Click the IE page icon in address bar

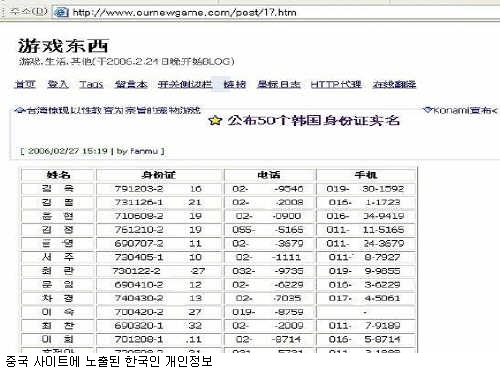(61, 12)
